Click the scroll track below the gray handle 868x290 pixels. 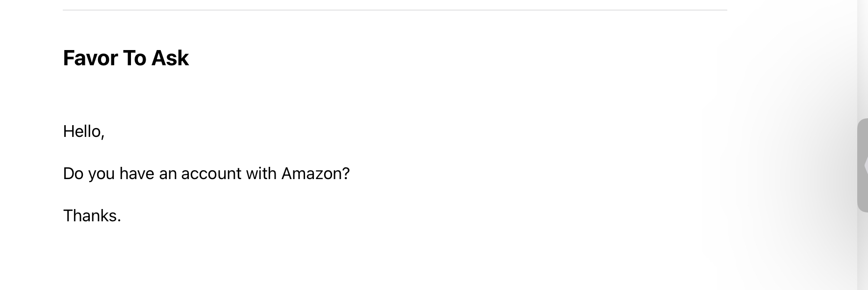click(862, 250)
